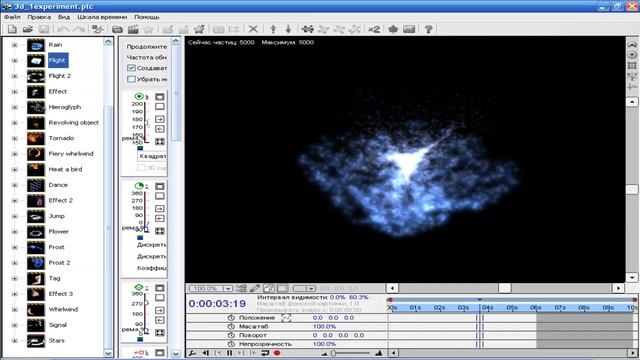
Task: Click the first graph's fit-all icon
Action: point(160,142)
